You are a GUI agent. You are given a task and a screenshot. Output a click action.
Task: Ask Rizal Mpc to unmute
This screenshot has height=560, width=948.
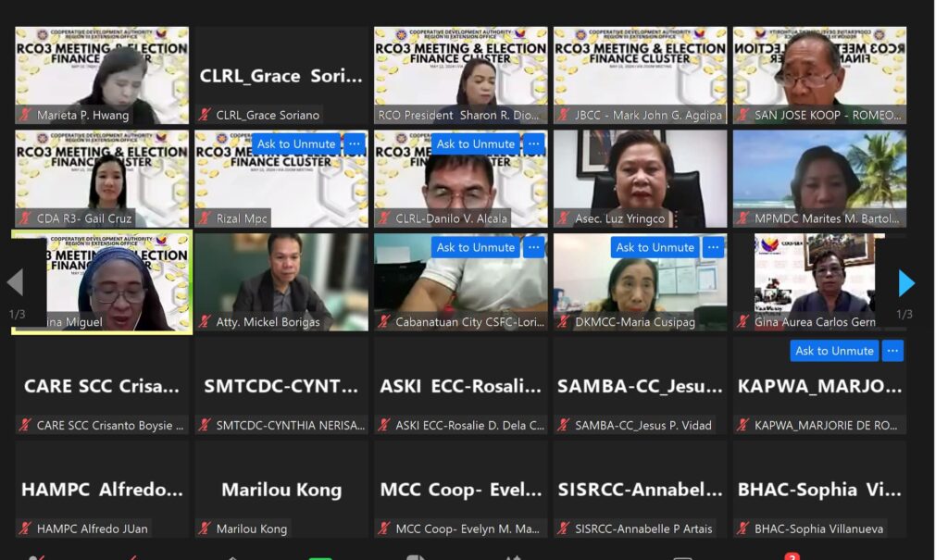[296, 143]
